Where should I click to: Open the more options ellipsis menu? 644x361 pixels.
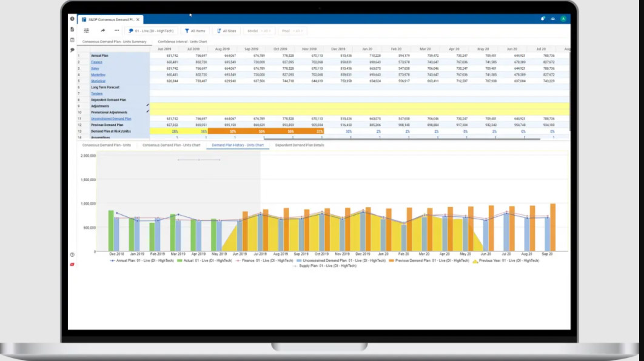point(117,30)
